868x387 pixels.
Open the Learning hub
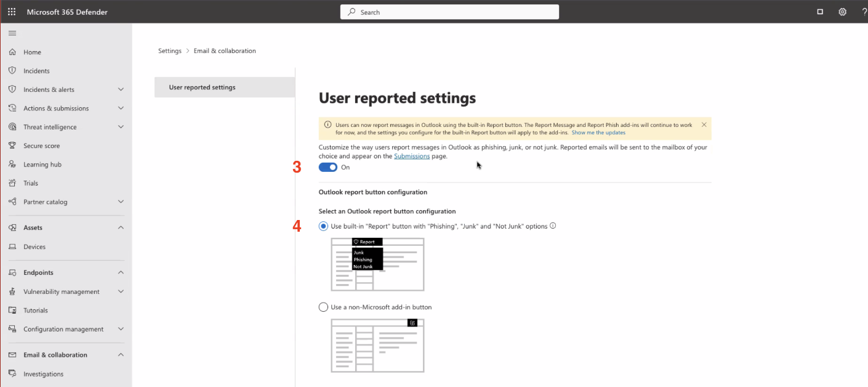44,164
